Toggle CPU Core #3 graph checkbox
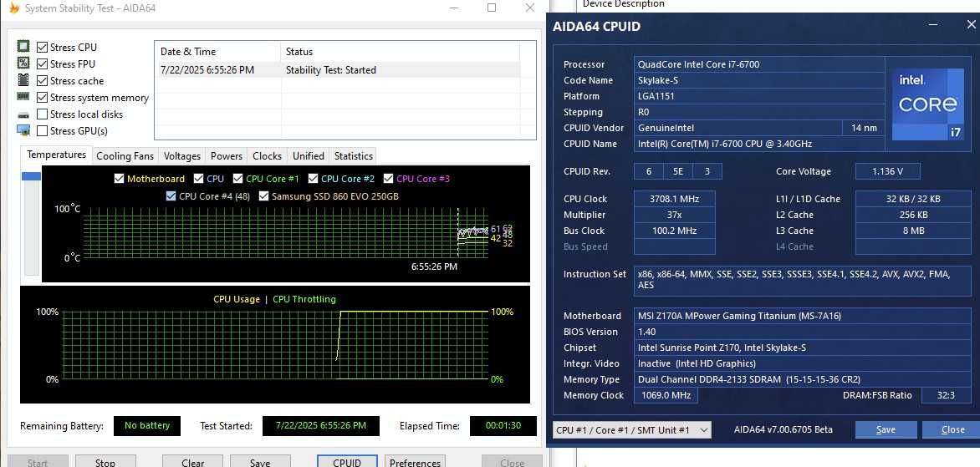This screenshot has width=980, height=467. pos(388,179)
